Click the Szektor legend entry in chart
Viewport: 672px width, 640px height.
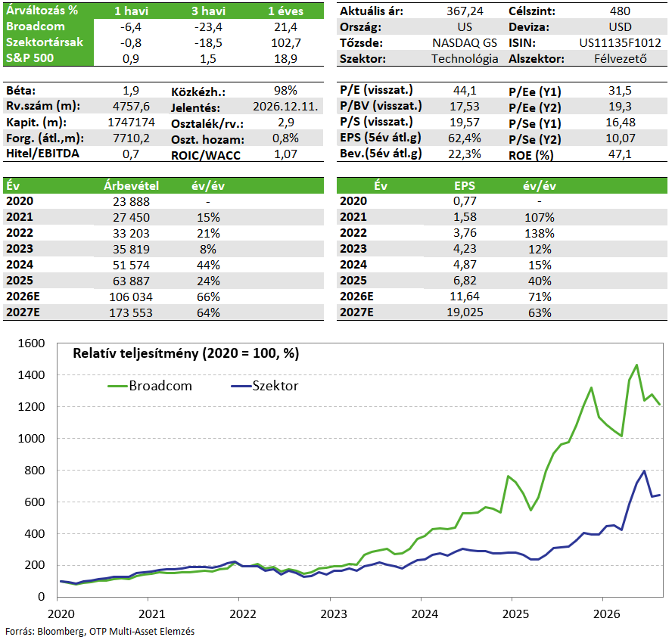coord(264,386)
